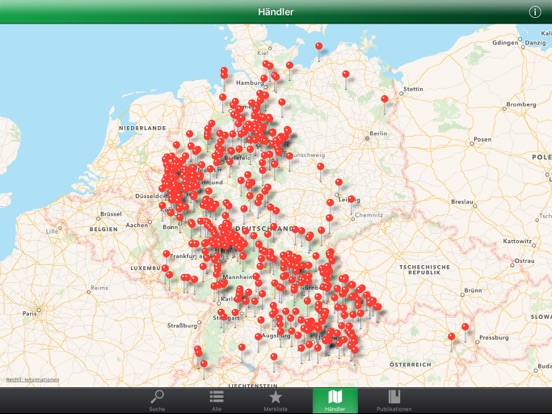This screenshot has width=552, height=414.
Task: Tap the Paris city label
Action: pos(29,313)
